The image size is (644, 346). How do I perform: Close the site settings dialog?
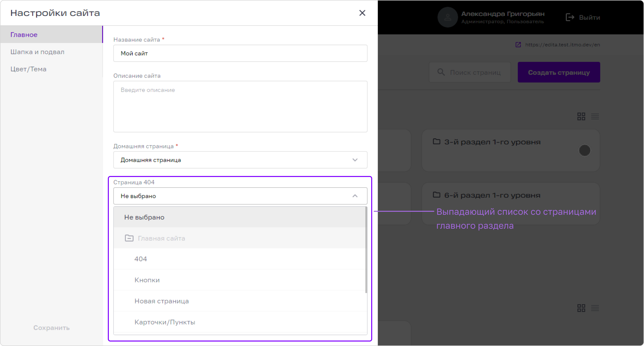[362, 13]
